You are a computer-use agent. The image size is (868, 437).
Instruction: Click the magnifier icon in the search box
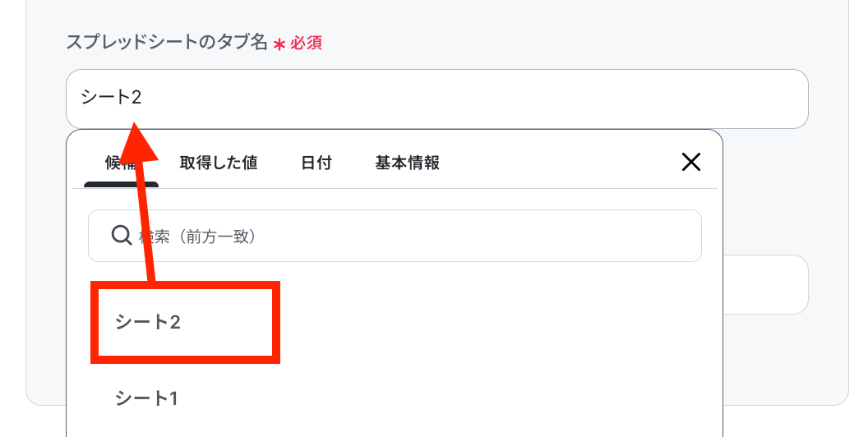point(122,236)
